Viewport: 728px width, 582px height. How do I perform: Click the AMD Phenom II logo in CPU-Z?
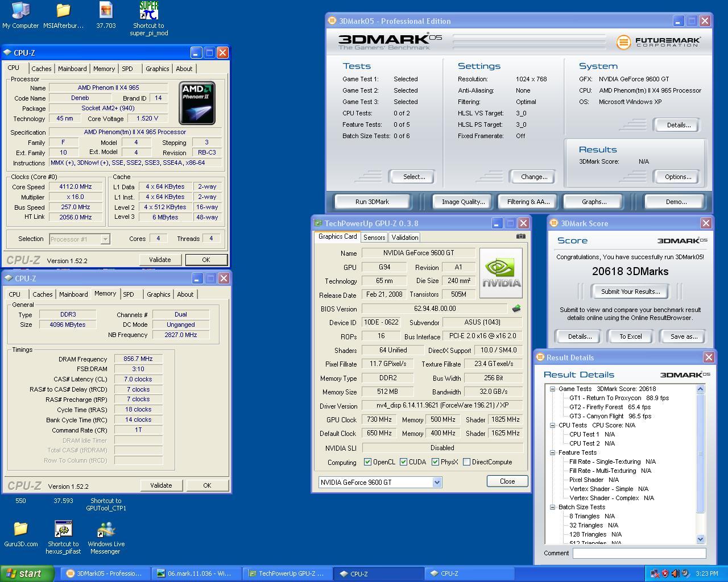pos(197,103)
